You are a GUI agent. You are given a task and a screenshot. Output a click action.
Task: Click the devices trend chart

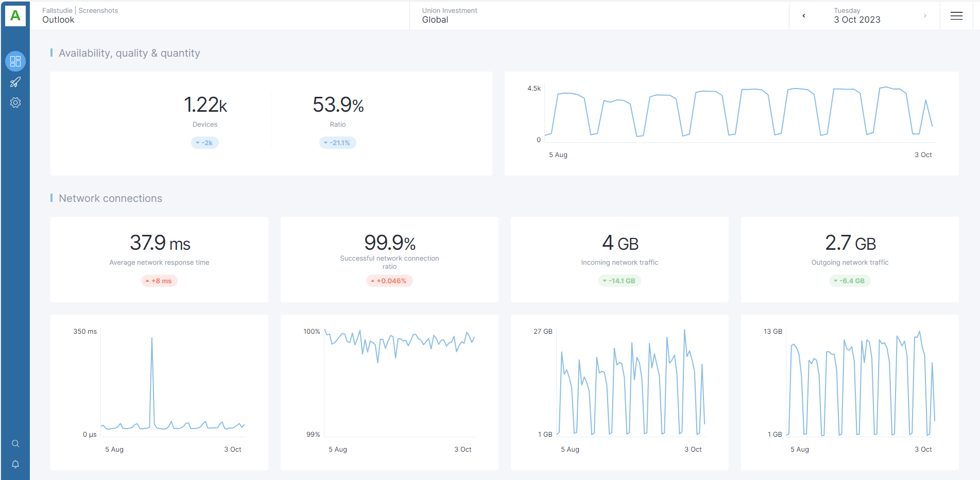pos(731,124)
